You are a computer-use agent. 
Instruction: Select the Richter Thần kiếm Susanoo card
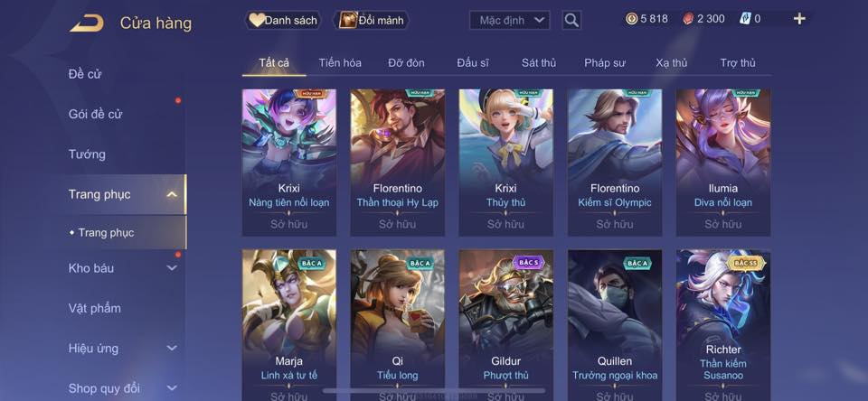(x=723, y=325)
